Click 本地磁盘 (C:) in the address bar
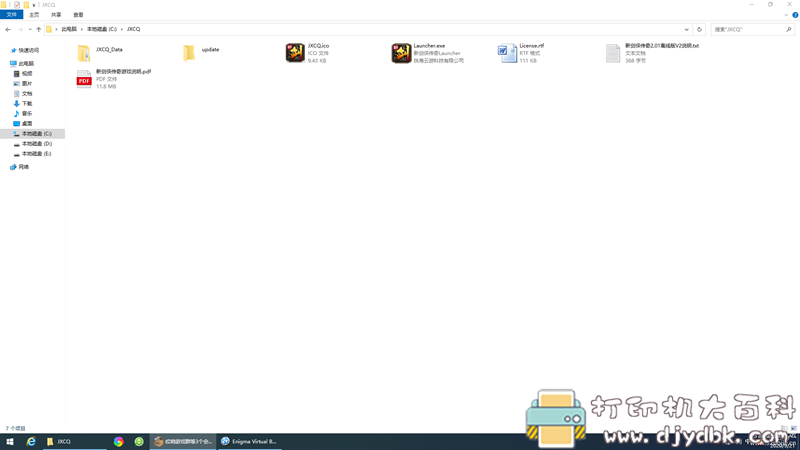The width and height of the screenshot is (800, 450). tap(102, 29)
